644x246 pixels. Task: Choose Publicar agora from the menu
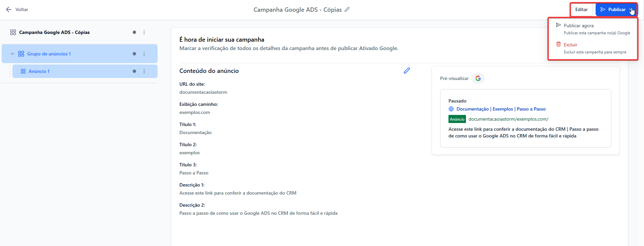[578, 26]
